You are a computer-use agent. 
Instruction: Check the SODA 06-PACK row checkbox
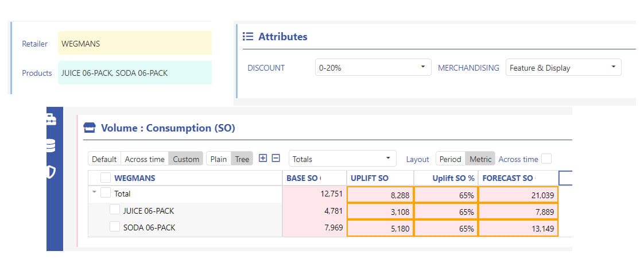click(x=115, y=226)
